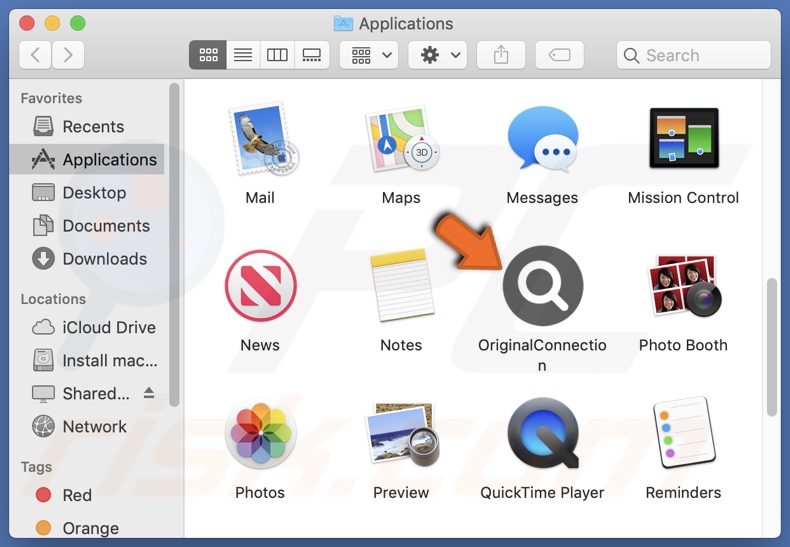Click the sidebar vertical scrollbar
The image size is (790, 547).
[174, 245]
